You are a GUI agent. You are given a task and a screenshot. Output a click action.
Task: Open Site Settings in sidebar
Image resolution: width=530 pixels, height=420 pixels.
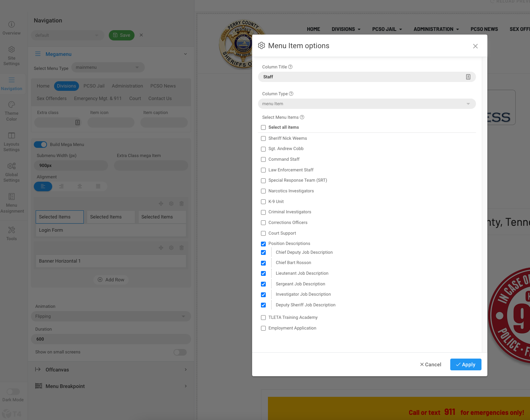click(11, 56)
